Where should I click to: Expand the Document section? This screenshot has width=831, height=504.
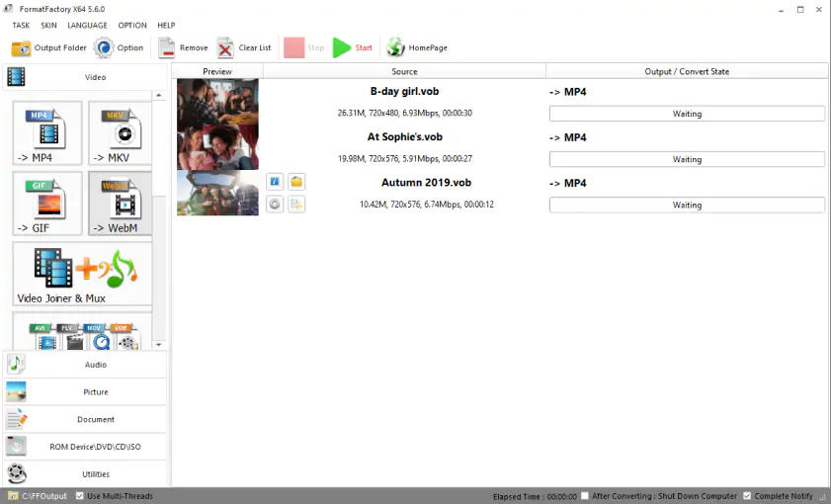(85, 419)
